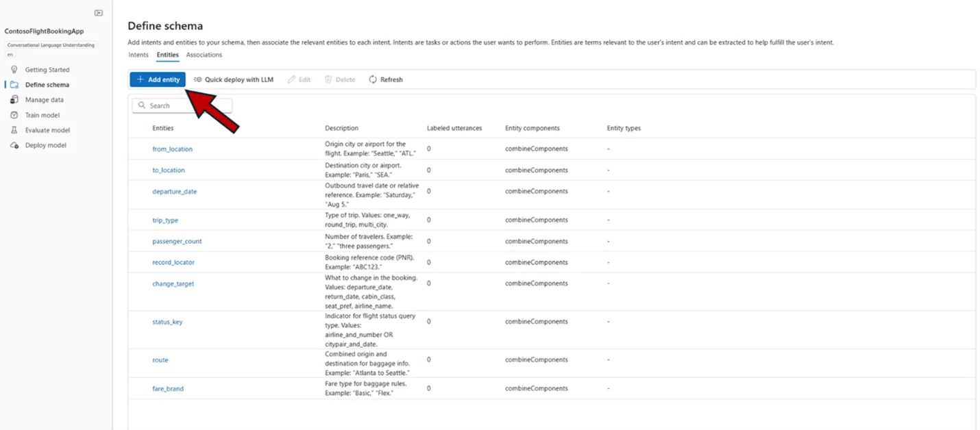Click the Refresh icon in the toolbar
Image resolution: width=980 pixels, height=430 pixels.
(372, 79)
